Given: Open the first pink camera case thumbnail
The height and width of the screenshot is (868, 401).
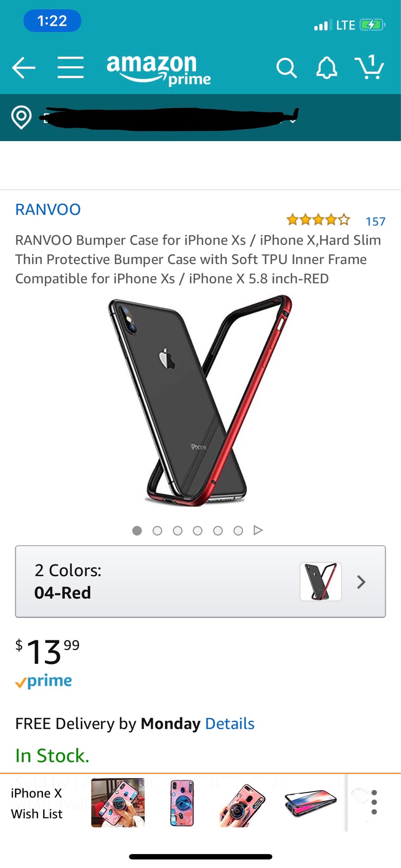Looking at the screenshot, I should click(x=118, y=802).
